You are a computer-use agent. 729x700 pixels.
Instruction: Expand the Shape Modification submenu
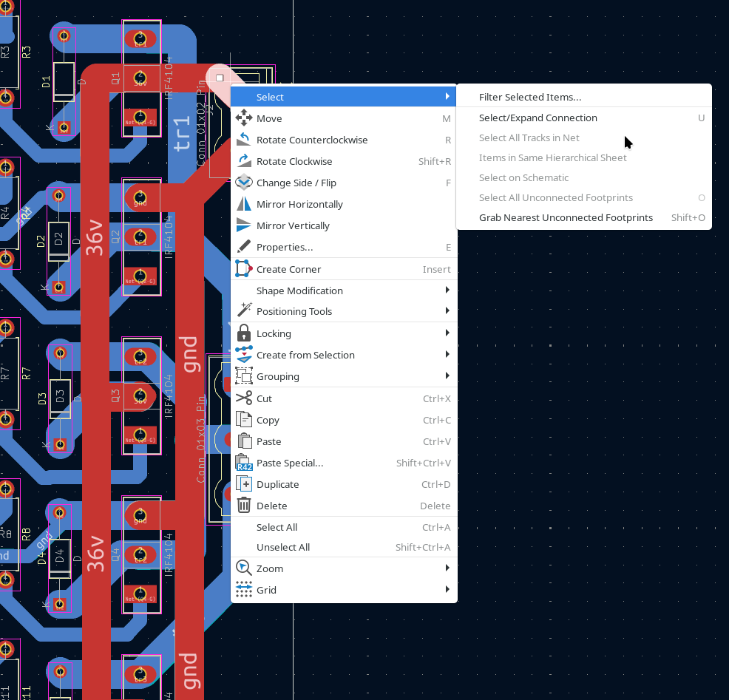pyautogui.click(x=299, y=290)
